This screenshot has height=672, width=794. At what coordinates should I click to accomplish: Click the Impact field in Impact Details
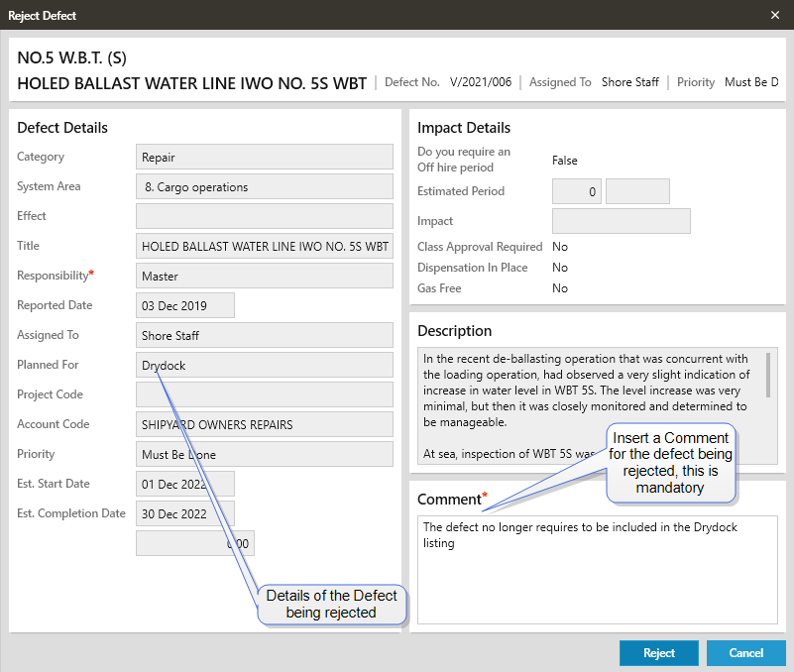coord(622,221)
